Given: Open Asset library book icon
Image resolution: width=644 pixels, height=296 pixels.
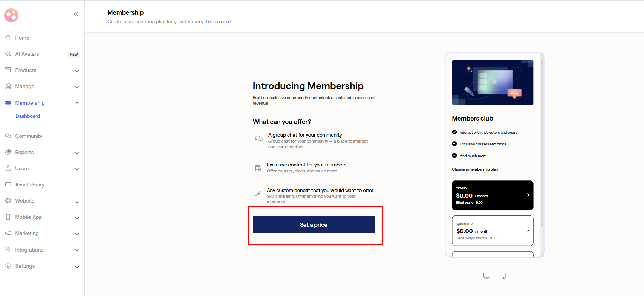Looking at the screenshot, I should tap(8, 185).
